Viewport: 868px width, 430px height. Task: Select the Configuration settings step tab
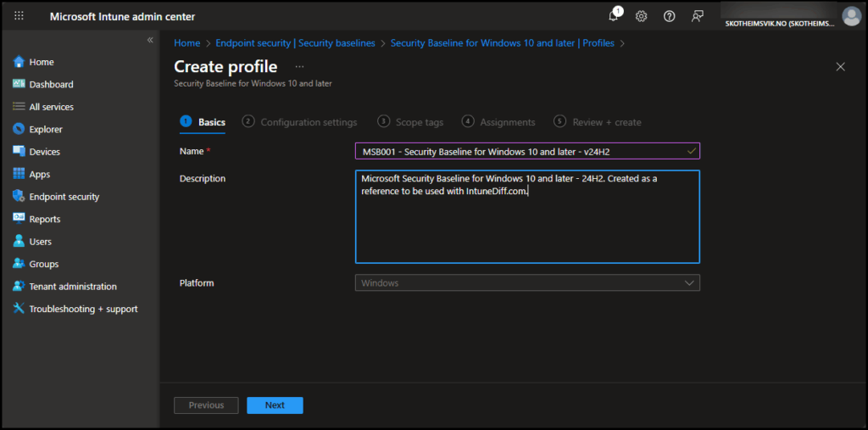pyautogui.click(x=300, y=122)
